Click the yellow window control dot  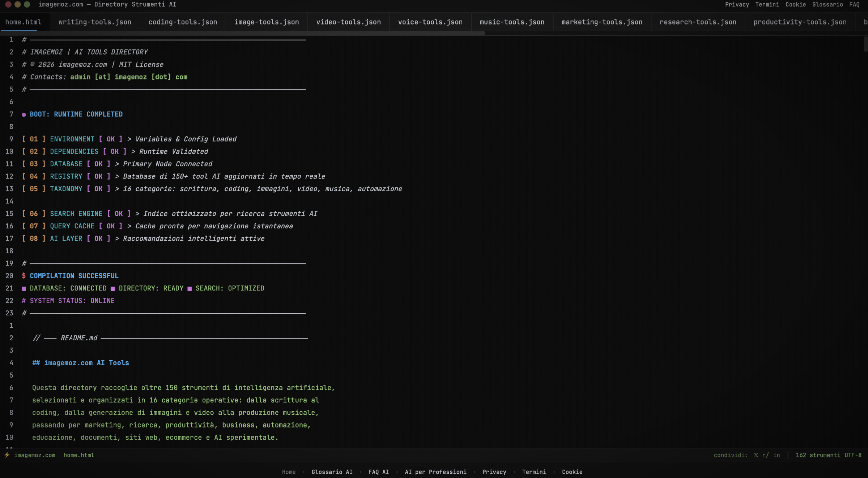17,5
